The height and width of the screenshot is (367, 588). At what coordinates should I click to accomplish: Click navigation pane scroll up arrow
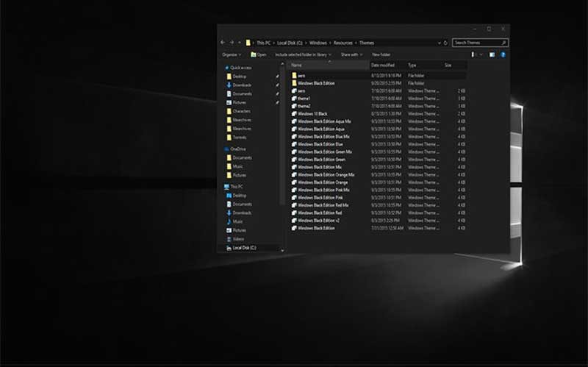pyautogui.click(x=282, y=64)
